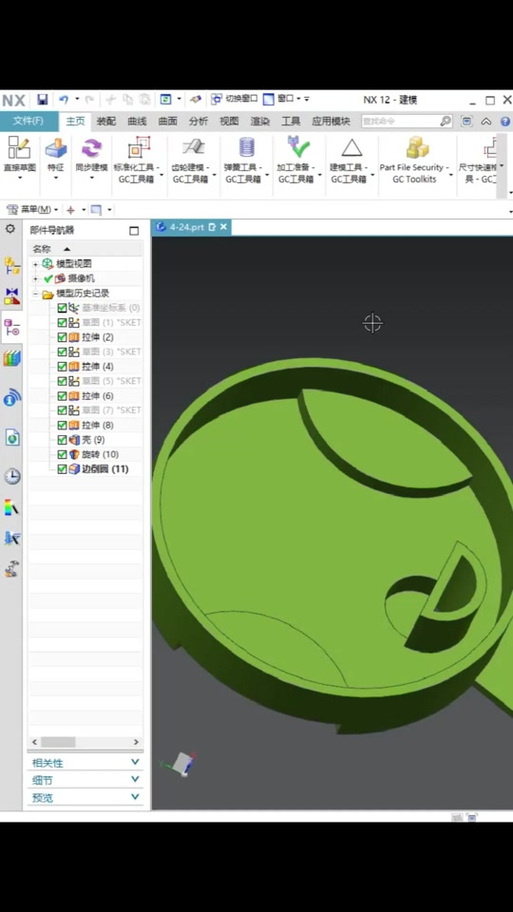Image resolution: width=513 pixels, height=912 pixels.
Task: Open the 菜单(M) dropdown
Action: tap(32, 209)
